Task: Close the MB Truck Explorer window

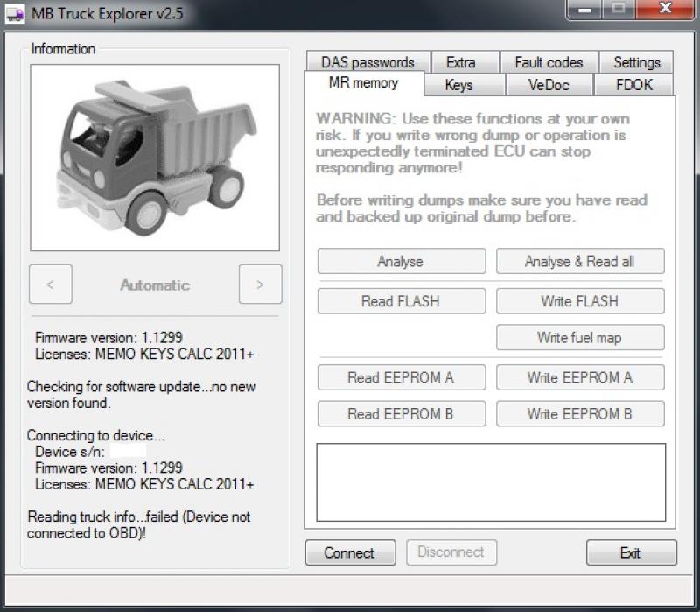Action: point(665,9)
